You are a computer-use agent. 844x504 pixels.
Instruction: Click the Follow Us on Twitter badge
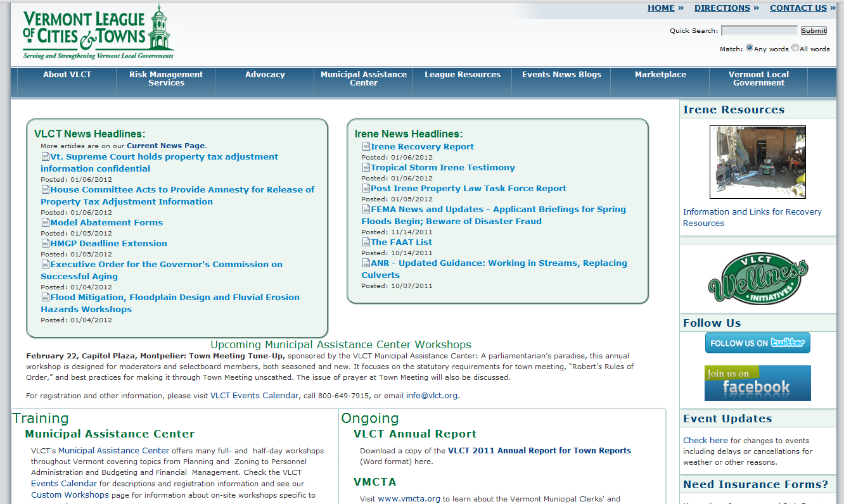(758, 343)
